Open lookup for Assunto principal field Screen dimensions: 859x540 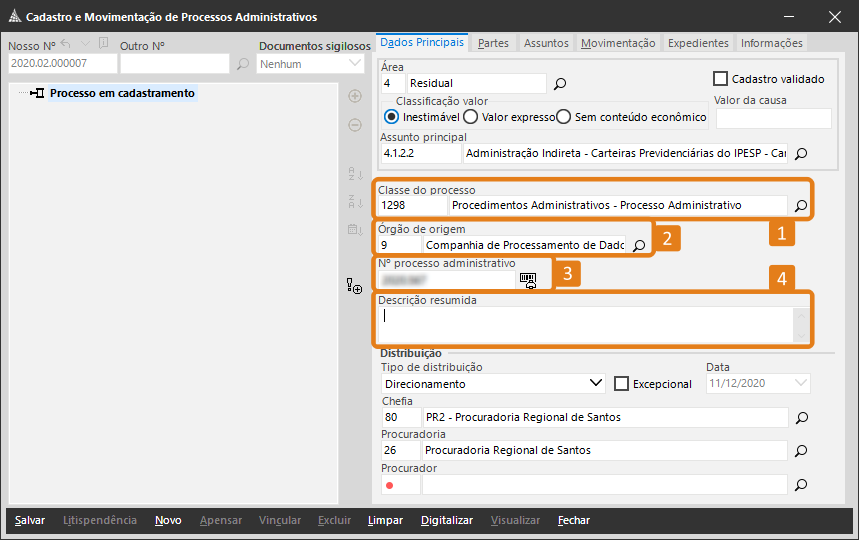point(800,154)
